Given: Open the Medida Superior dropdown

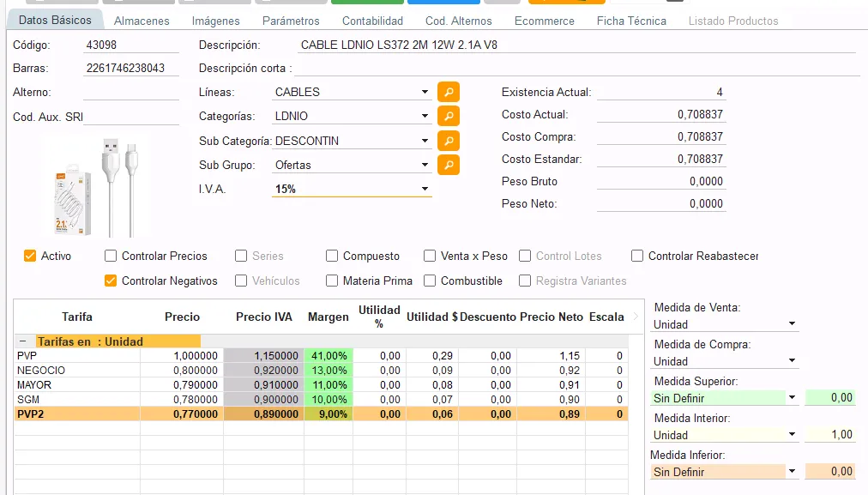Looking at the screenshot, I should click(x=791, y=398).
